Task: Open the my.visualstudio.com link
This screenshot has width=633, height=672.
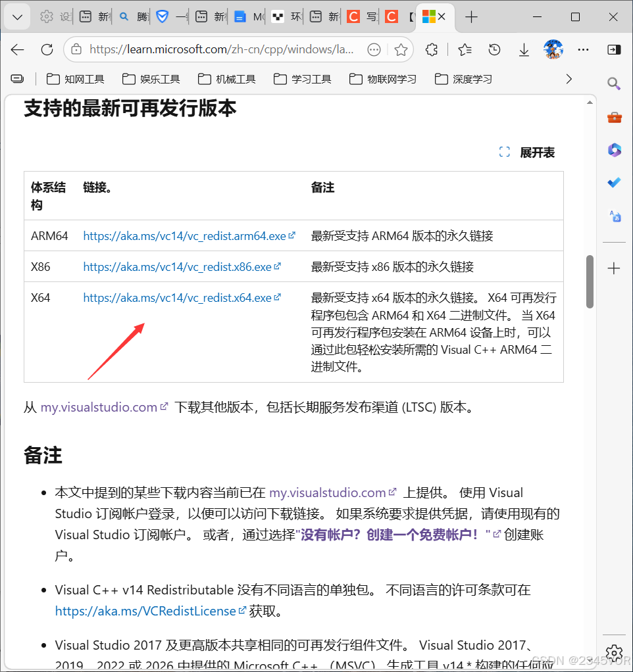Action: coord(97,406)
